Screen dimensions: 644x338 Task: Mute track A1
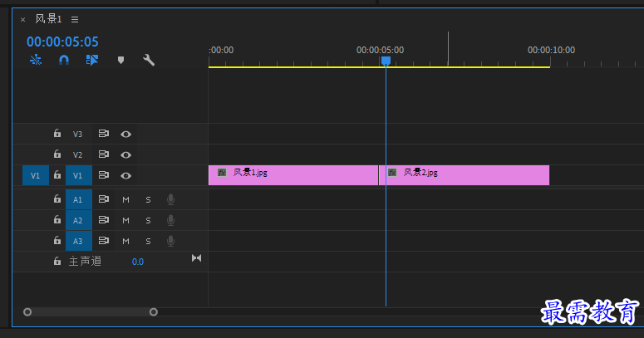[126, 200]
